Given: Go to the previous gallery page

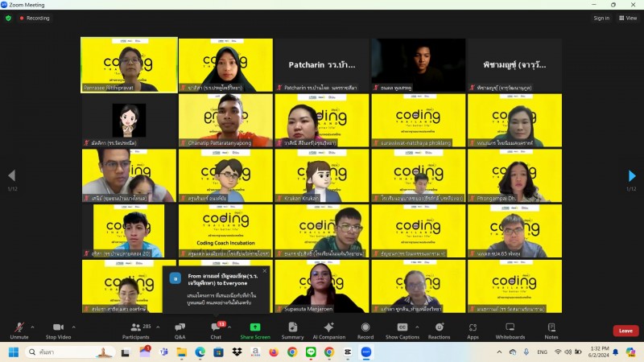Looking at the screenshot, I should [x=12, y=175].
